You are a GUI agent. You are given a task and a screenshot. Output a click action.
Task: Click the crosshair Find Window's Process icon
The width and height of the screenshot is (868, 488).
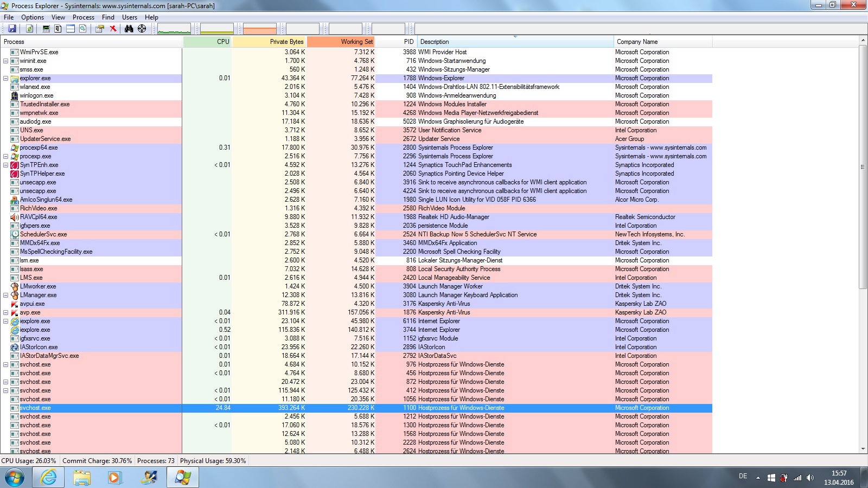point(142,29)
